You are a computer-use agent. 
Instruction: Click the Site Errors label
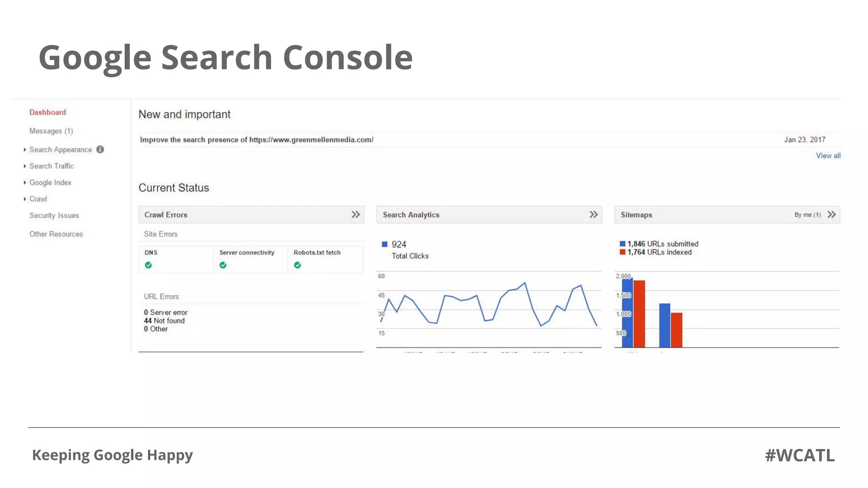point(161,234)
